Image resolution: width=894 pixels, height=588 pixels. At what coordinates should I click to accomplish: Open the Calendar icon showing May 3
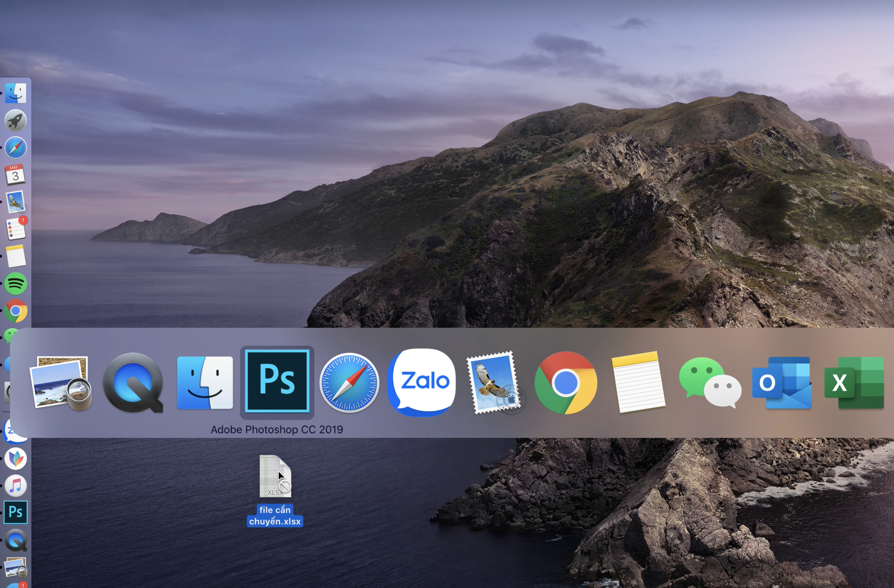coord(15,174)
